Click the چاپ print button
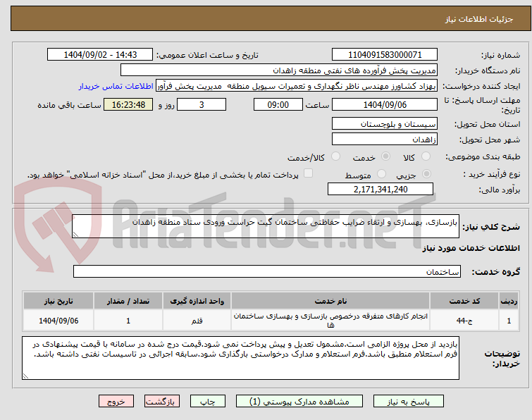 pos(208,402)
